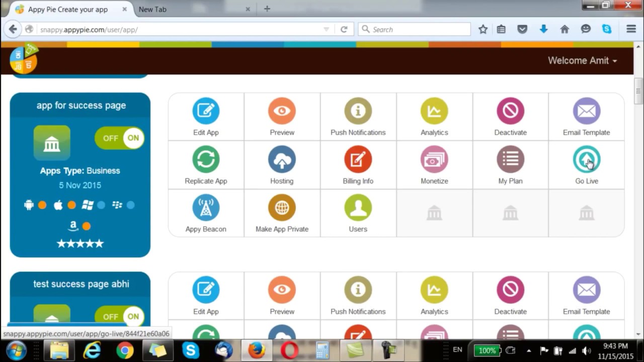
Task: Deactivate the test success page abhi app
Action: click(x=510, y=296)
